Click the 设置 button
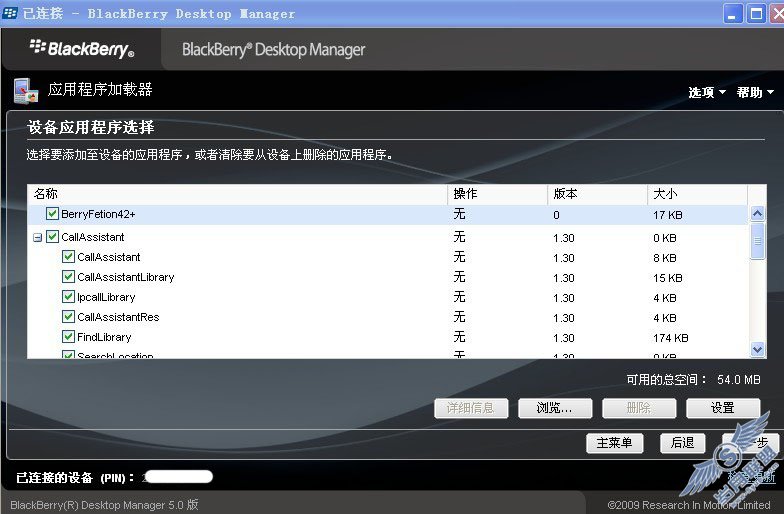Image resolution: width=784 pixels, height=514 pixels. point(723,408)
